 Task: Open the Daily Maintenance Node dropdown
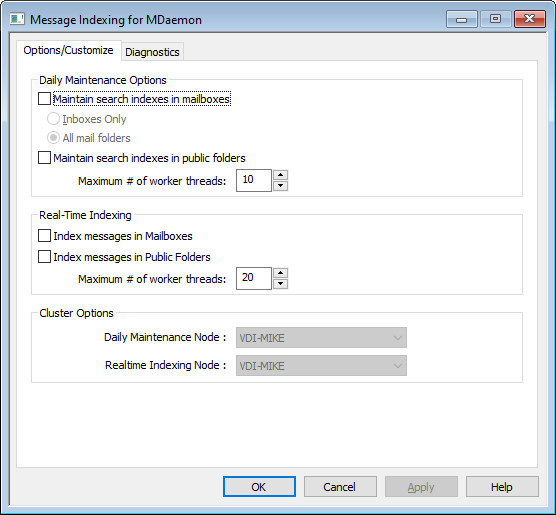pyautogui.click(x=321, y=338)
